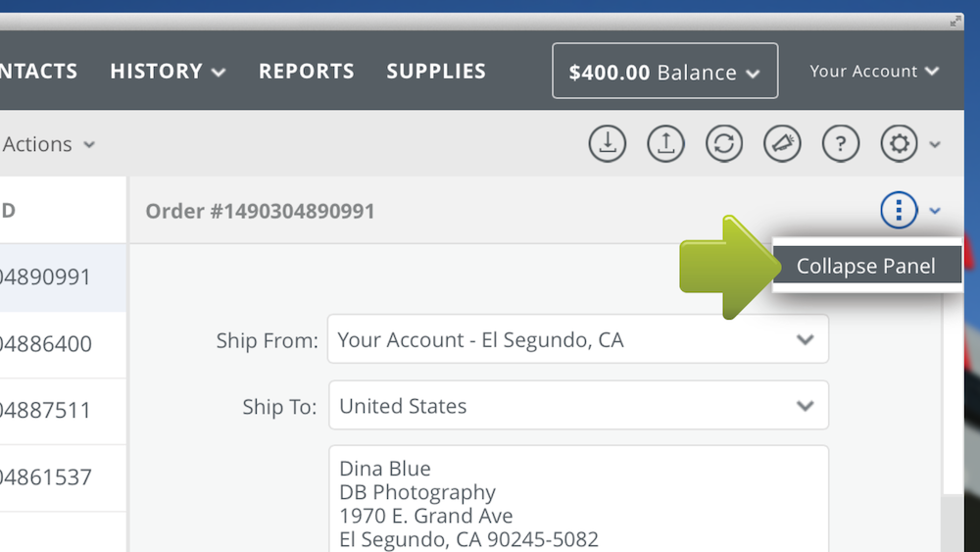Click the Dina Blue address text field

(x=579, y=499)
